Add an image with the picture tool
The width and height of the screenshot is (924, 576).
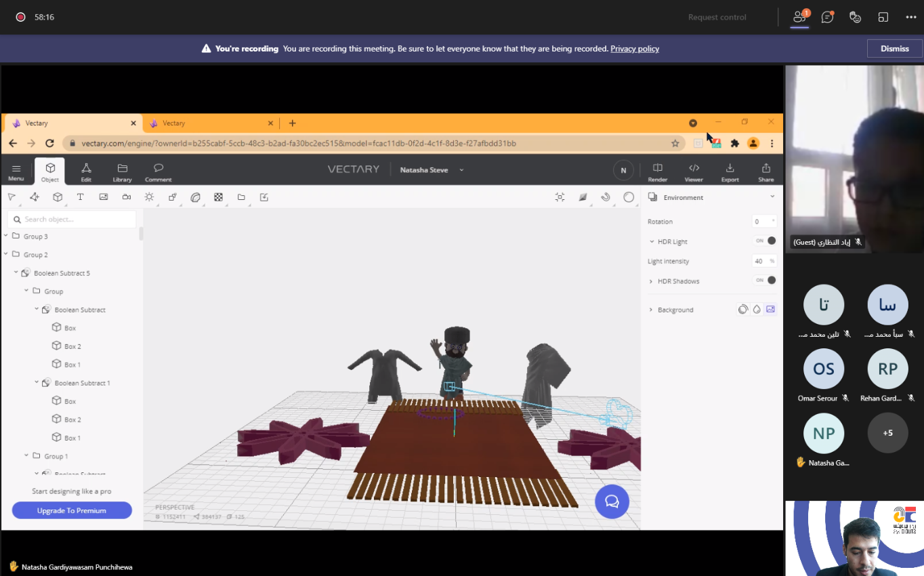103,197
